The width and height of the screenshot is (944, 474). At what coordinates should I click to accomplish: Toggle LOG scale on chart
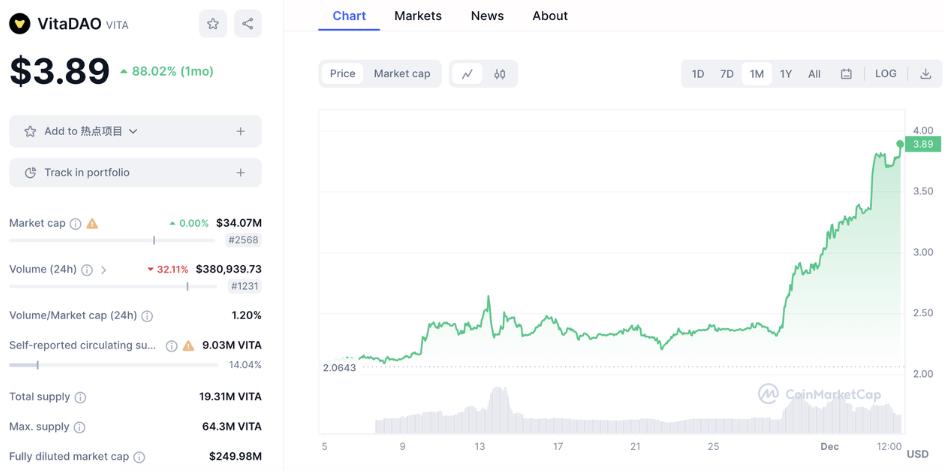[x=886, y=74]
